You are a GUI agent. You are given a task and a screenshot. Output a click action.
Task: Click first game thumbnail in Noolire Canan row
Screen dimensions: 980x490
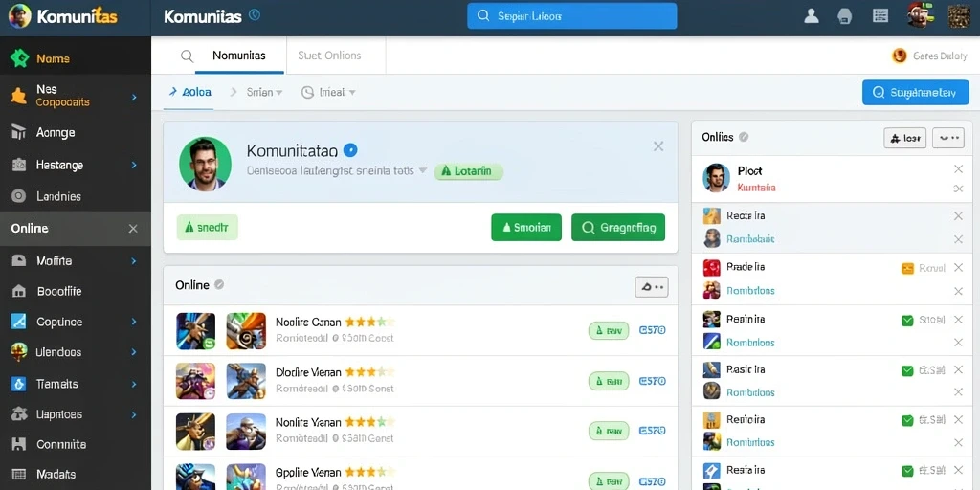tap(195, 330)
